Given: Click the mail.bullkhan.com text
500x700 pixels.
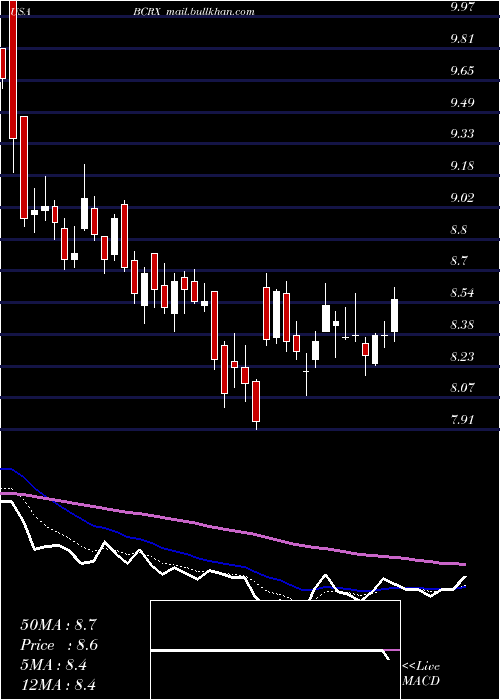Looking at the screenshot, I should pos(210,12).
